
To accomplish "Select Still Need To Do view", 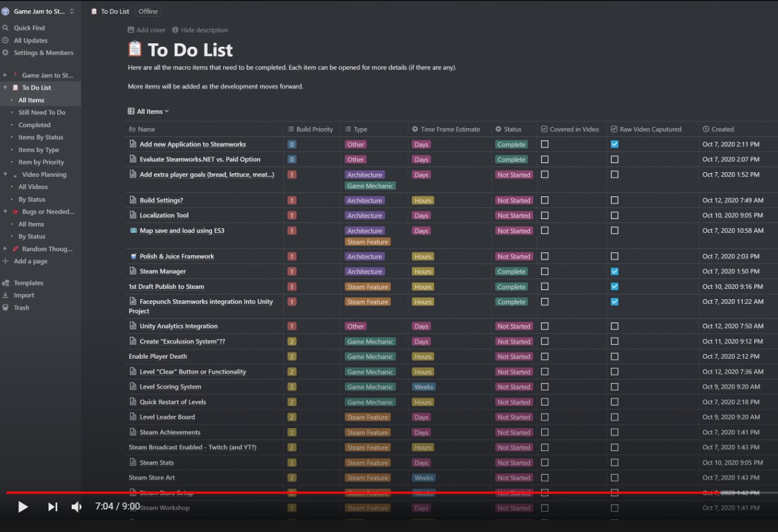I will pyautogui.click(x=42, y=112).
